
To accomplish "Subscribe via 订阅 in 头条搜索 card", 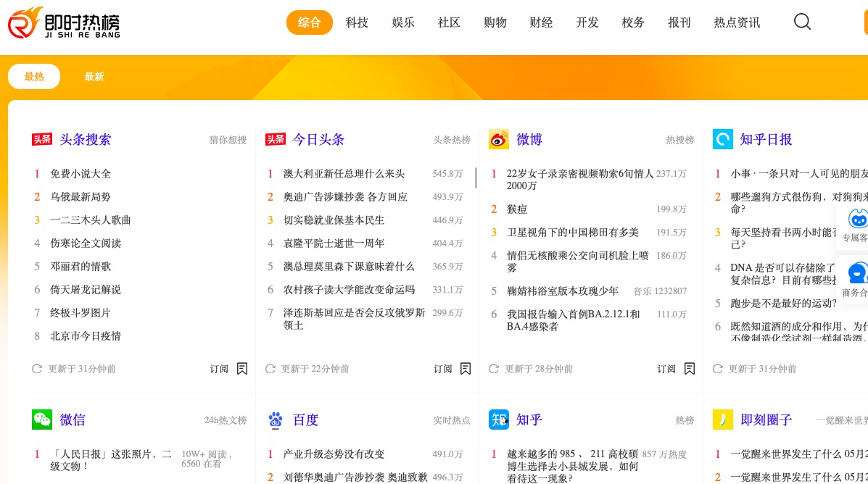I will tap(219, 369).
